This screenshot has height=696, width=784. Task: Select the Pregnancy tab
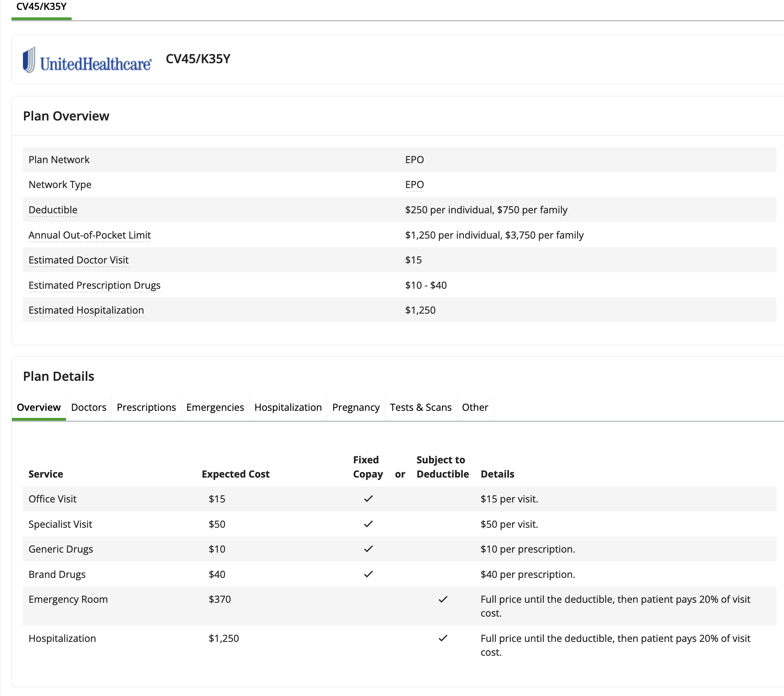coord(356,407)
